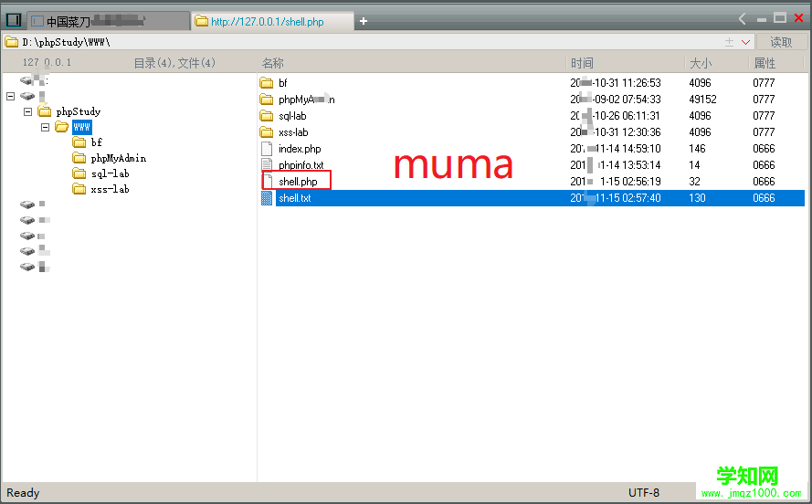Switch to the 中国菜刀 tab
Screen dimensions: 812x504
point(108,21)
